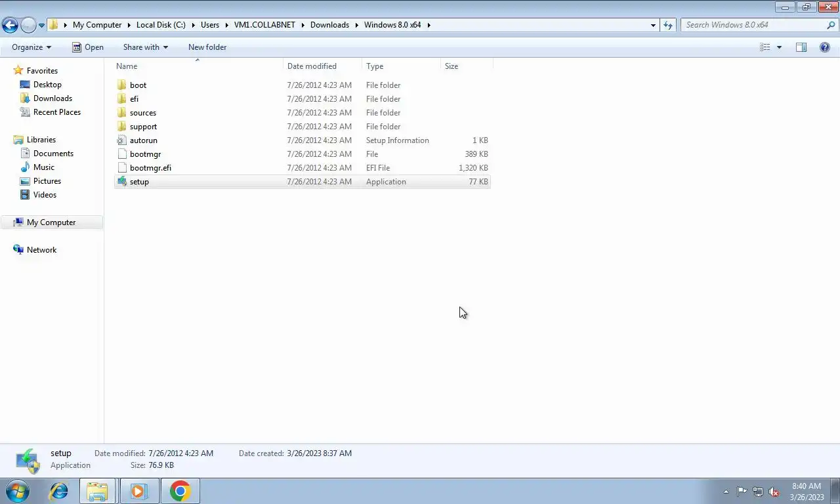The image size is (840, 504).
Task: Select the boot folder icon
Action: pyautogui.click(x=121, y=85)
